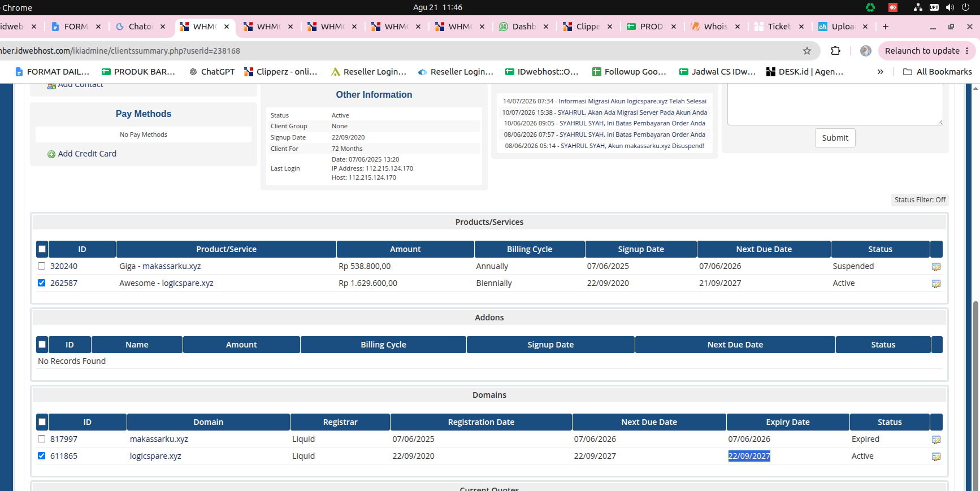Tick checkbox for service 320240
Screen dimensions: 980x491
coord(41,266)
